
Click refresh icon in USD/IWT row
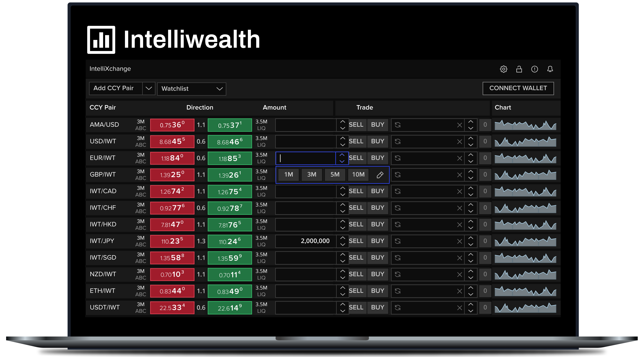tap(398, 142)
